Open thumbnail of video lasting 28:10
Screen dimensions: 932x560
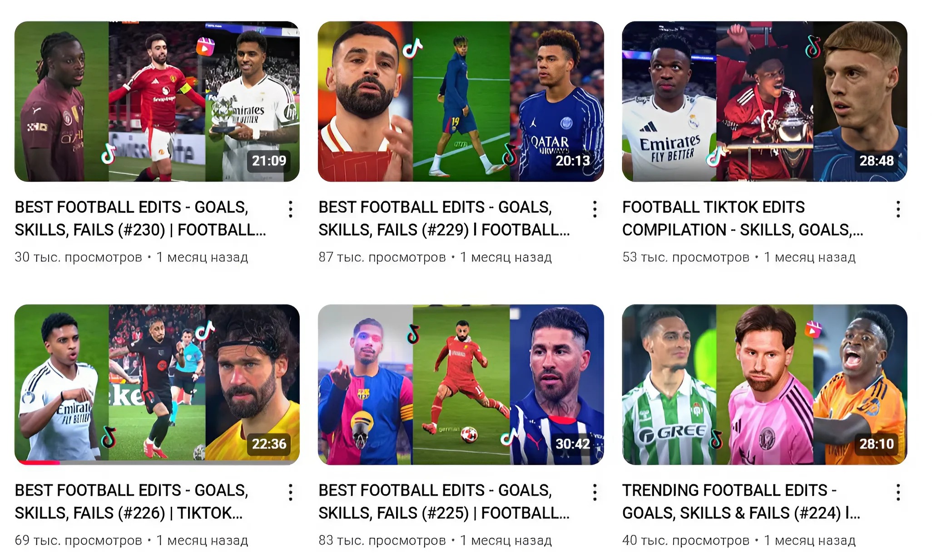[x=764, y=384]
